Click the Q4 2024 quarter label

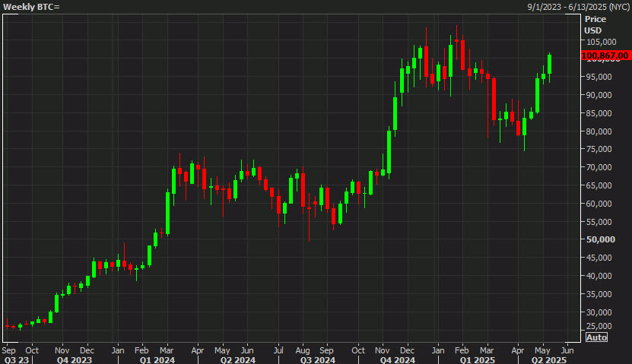pyautogui.click(x=399, y=360)
